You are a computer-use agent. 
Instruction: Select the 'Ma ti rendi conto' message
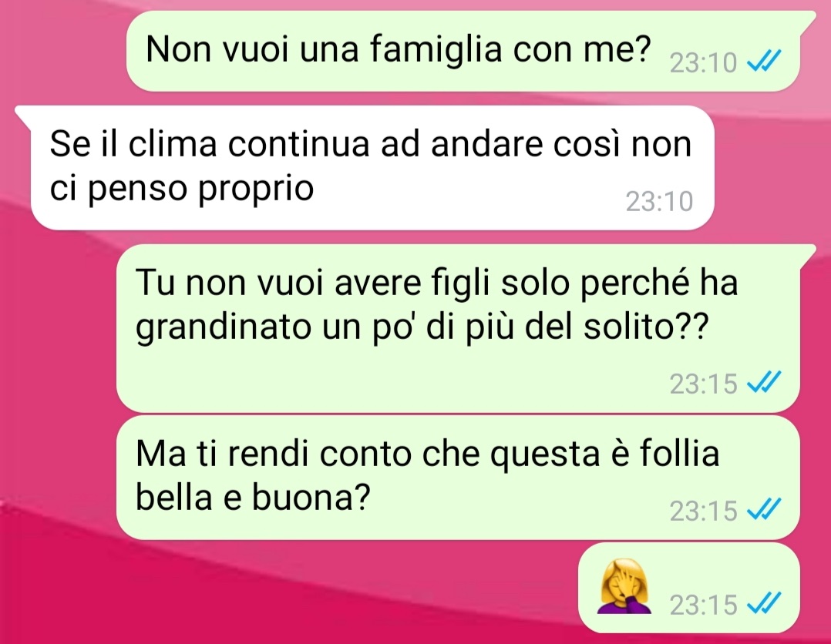(459, 477)
